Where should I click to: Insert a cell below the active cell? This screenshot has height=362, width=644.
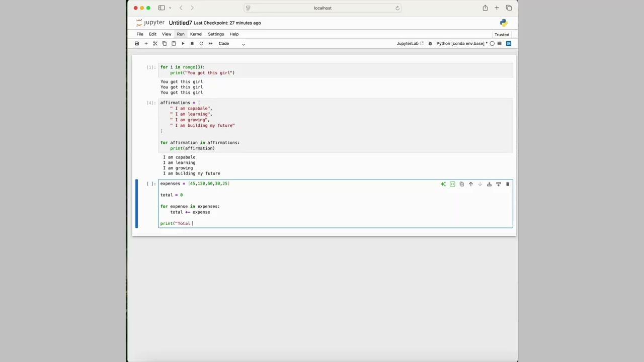point(498,185)
